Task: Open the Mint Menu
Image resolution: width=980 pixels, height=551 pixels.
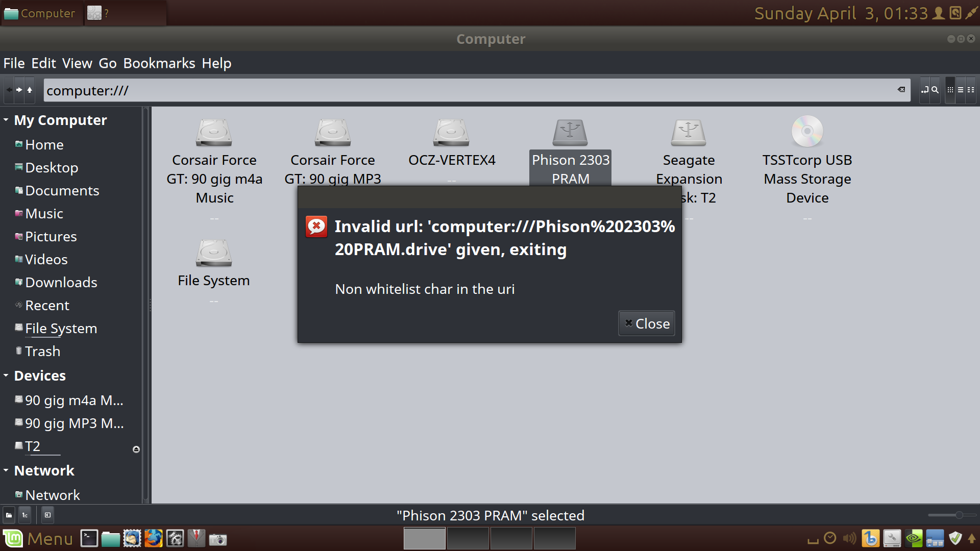Action: point(38,539)
